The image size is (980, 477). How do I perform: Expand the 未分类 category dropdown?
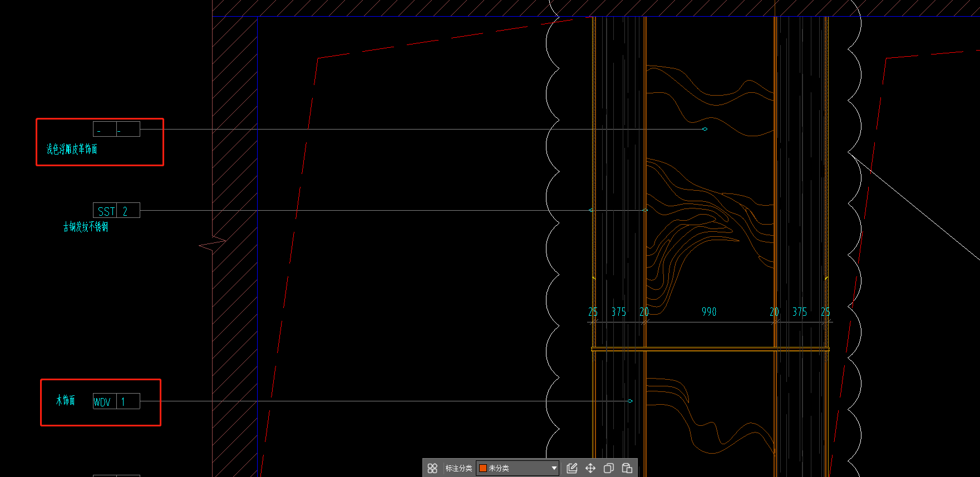[x=518, y=468]
